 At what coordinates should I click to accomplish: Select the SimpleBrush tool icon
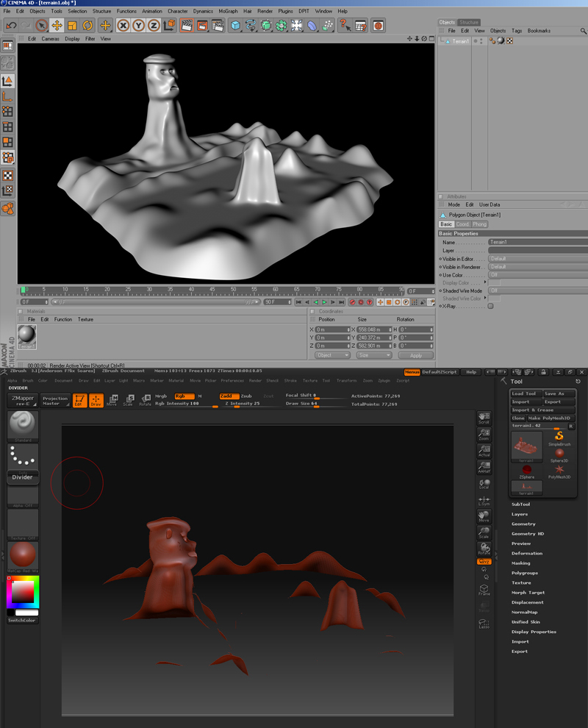point(559,438)
